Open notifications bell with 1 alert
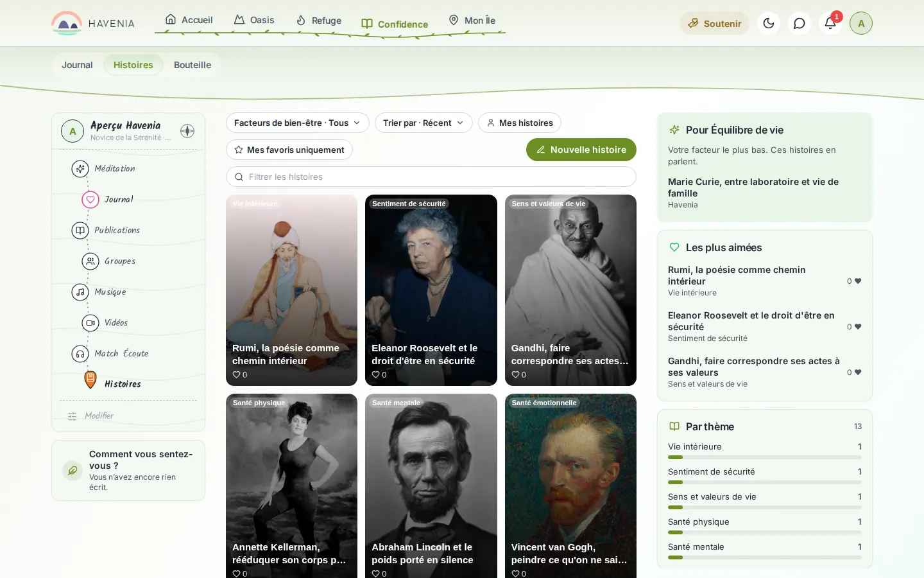Image resolution: width=924 pixels, height=578 pixels. 830,23
